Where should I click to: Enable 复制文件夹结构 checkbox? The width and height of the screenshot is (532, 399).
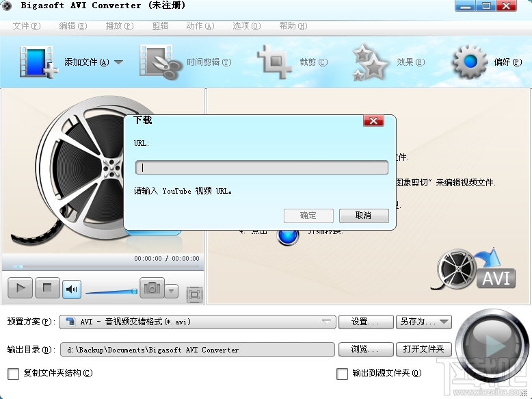[13, 374]
